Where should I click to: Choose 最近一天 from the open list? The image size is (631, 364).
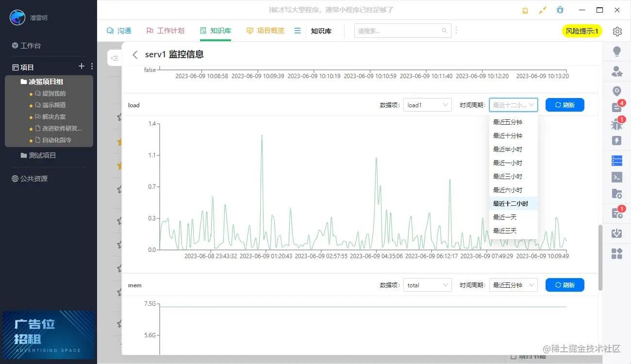tap(514, 217)
